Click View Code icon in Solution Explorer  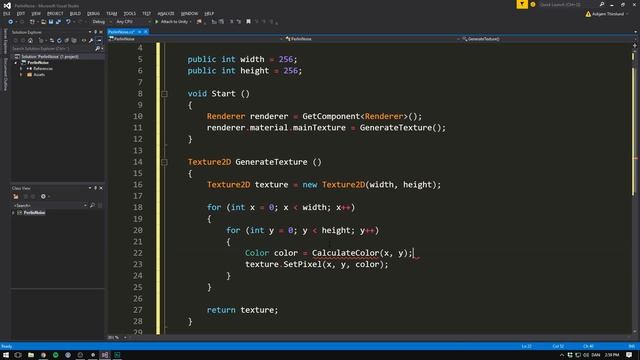tap(84, 40)
